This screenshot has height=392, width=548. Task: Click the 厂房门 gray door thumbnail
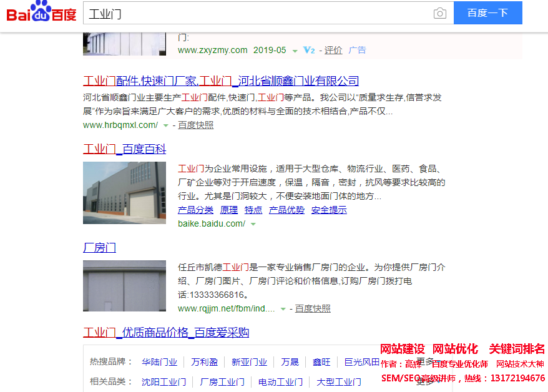point(124,286)
